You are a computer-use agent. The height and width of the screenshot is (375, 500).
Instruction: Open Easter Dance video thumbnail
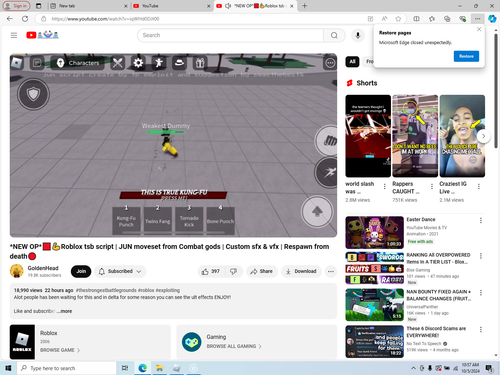(x=375, y=232)
